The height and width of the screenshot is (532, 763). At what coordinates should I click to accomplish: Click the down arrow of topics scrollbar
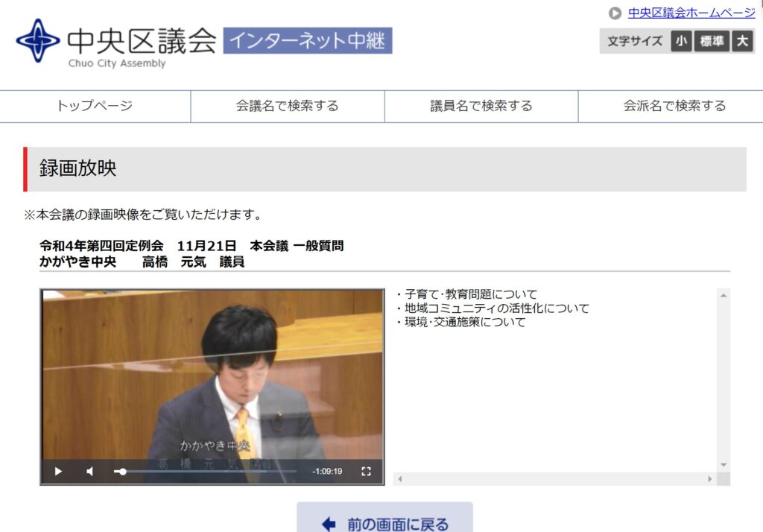tap(724, 465)
